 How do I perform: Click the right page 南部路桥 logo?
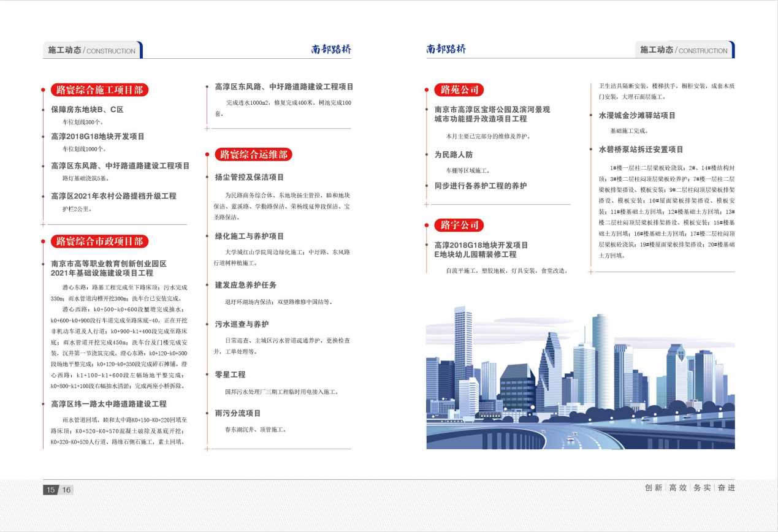click(446, 50)
